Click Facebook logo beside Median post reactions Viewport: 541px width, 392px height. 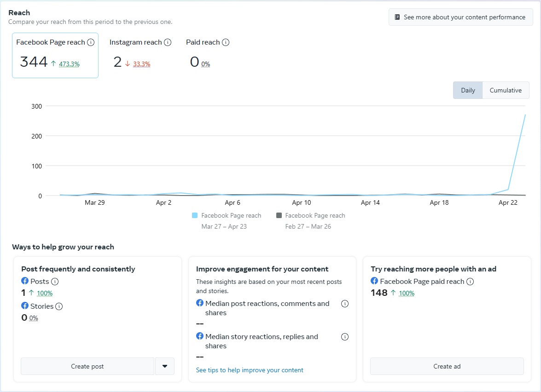point(200,303)
